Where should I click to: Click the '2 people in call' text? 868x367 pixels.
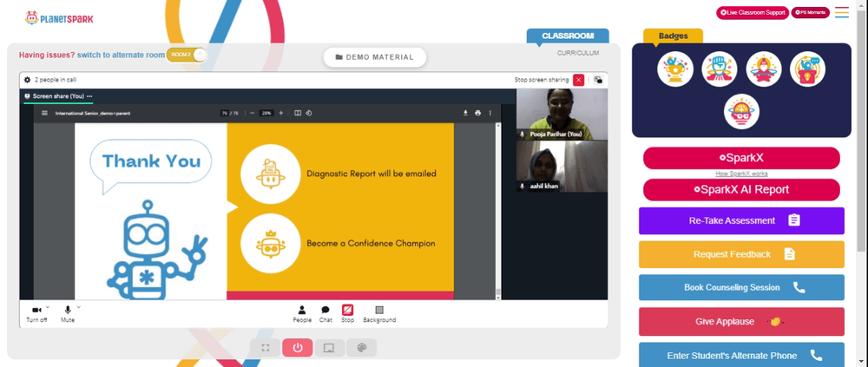(x=56, y=80)
